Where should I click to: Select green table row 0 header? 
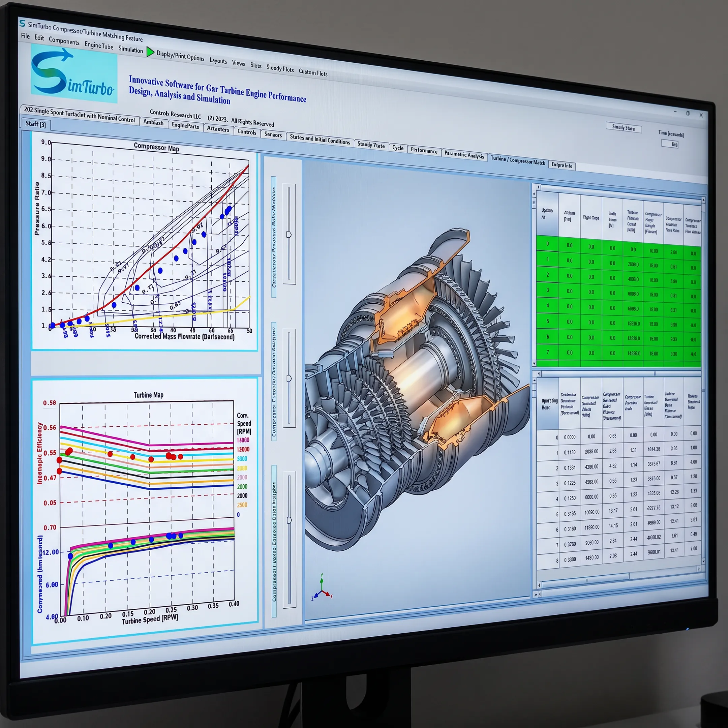tap(547, 244)
